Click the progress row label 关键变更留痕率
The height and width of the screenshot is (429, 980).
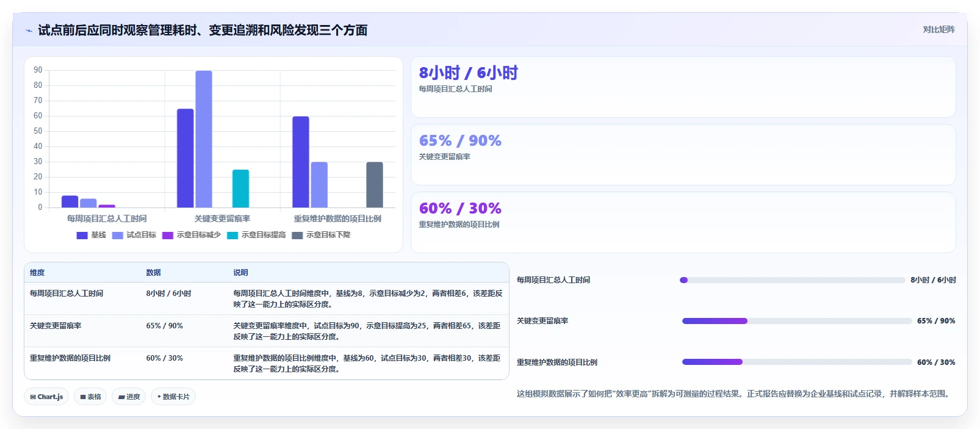tap(542, 321)
